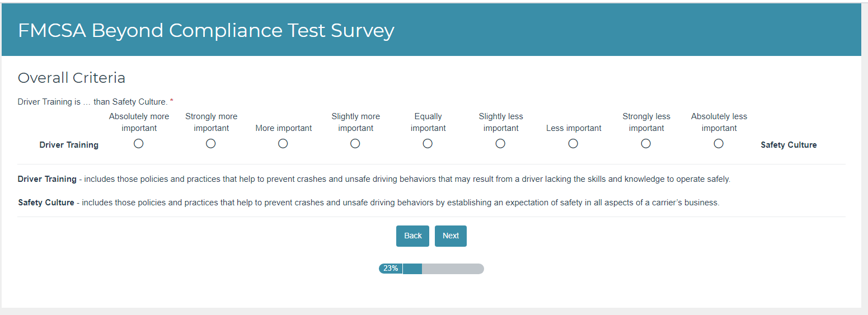
Task: Go to the Next survey page
Action: coord(451,236)
